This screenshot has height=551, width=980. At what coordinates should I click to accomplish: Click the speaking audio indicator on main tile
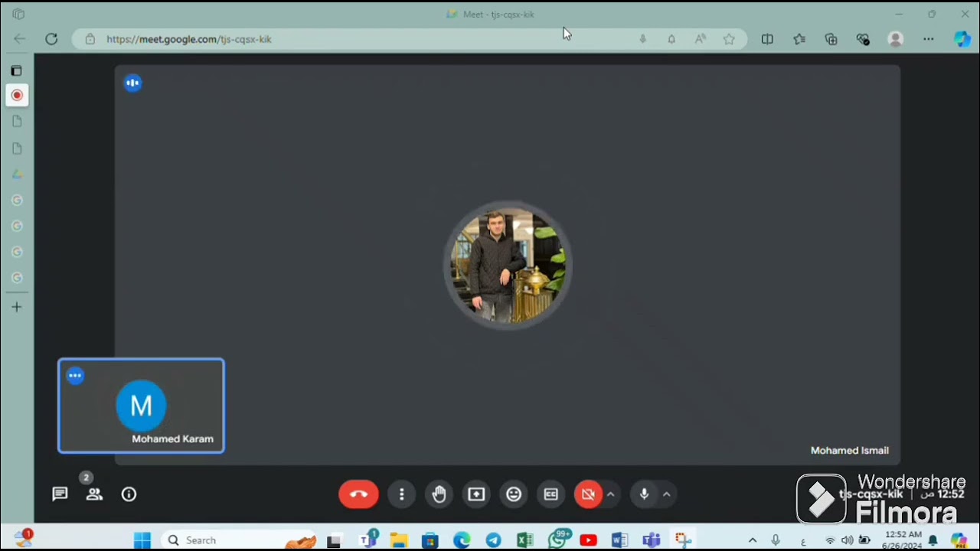pos(133,83)
